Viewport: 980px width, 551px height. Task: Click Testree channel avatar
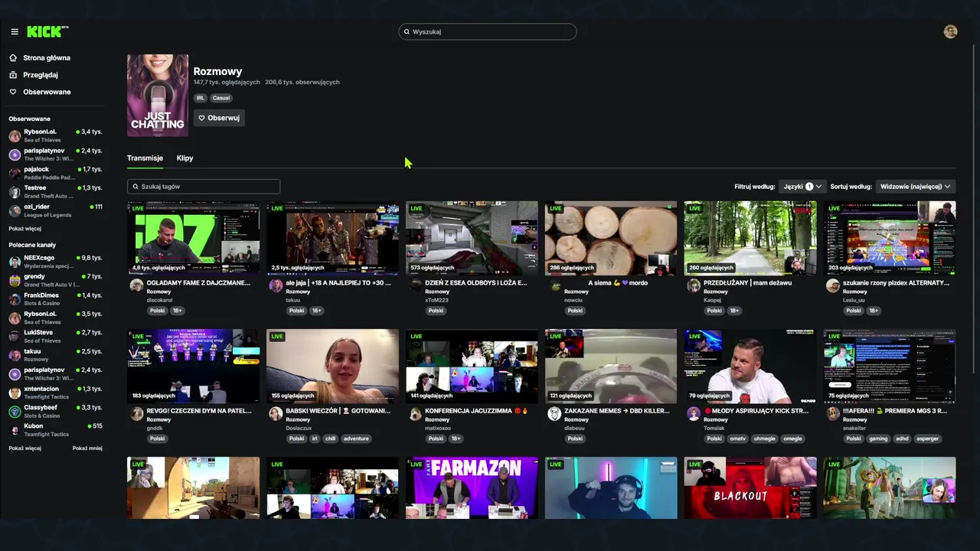pos(15,192)
